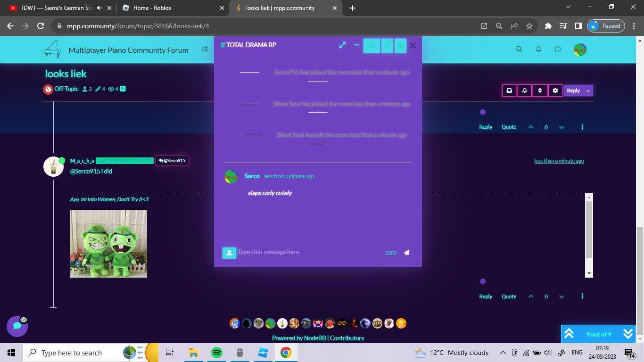Click M_a_c_h_a's bubble tea avatar
The image size is (644, 362).
point(53,167)
